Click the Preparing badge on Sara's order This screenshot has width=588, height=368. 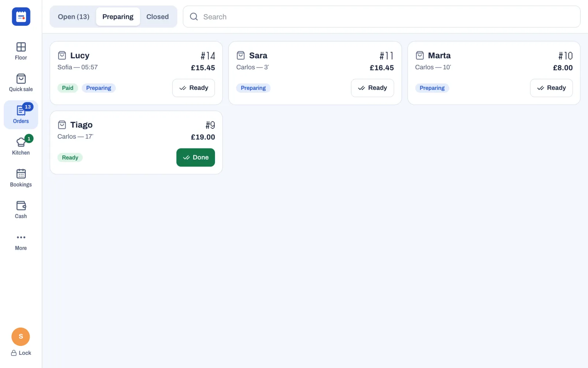pos(253,88)
